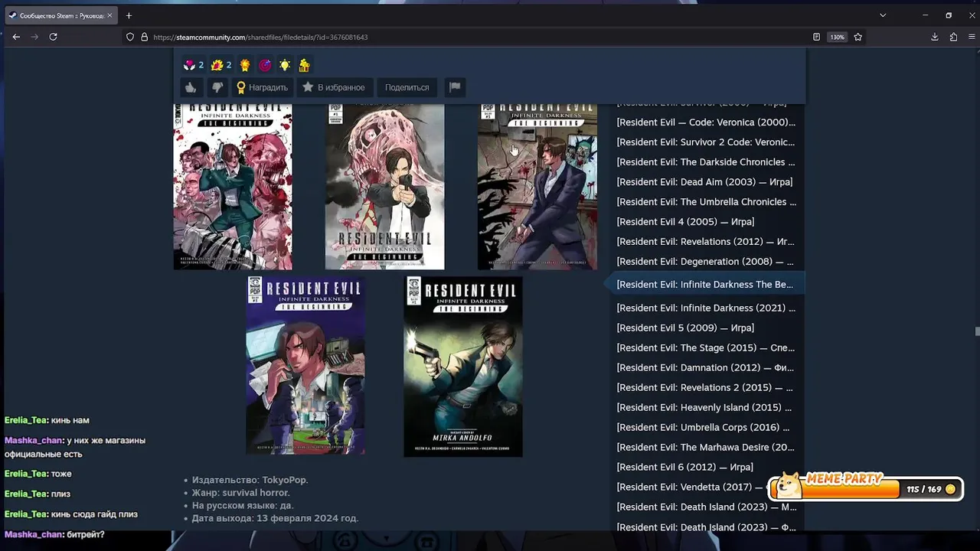This screenshot has width=980, height=551.
Task: Go to Resident Evil — Code: Veronica (2000)
Action: pyautogui.click(x=706, y=122)
